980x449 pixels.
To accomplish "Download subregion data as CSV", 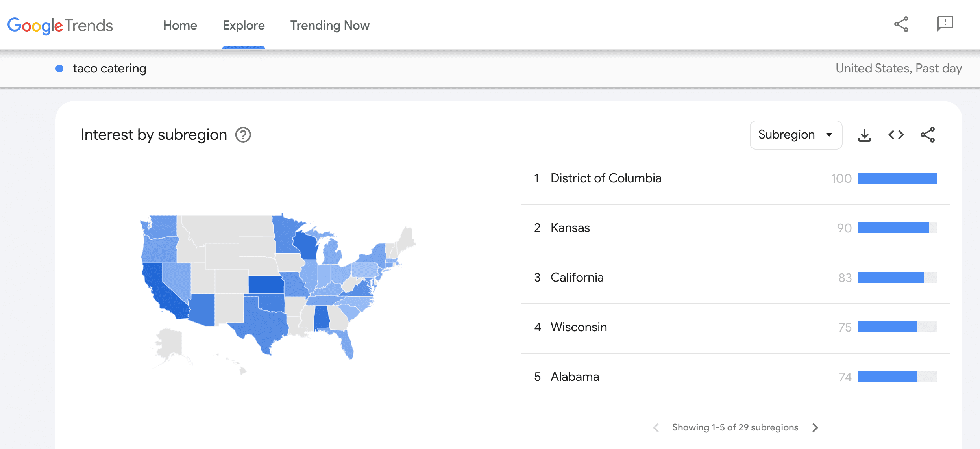I will [x=864, y=135].
